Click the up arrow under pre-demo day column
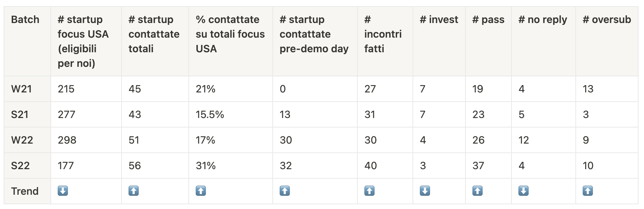 (x=285, y=191)
